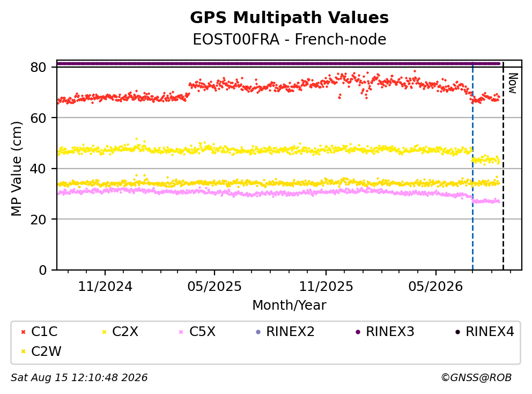Click the 05/2026 x-axis tick label
Screen dimensions: 532x394
(435, 287)
